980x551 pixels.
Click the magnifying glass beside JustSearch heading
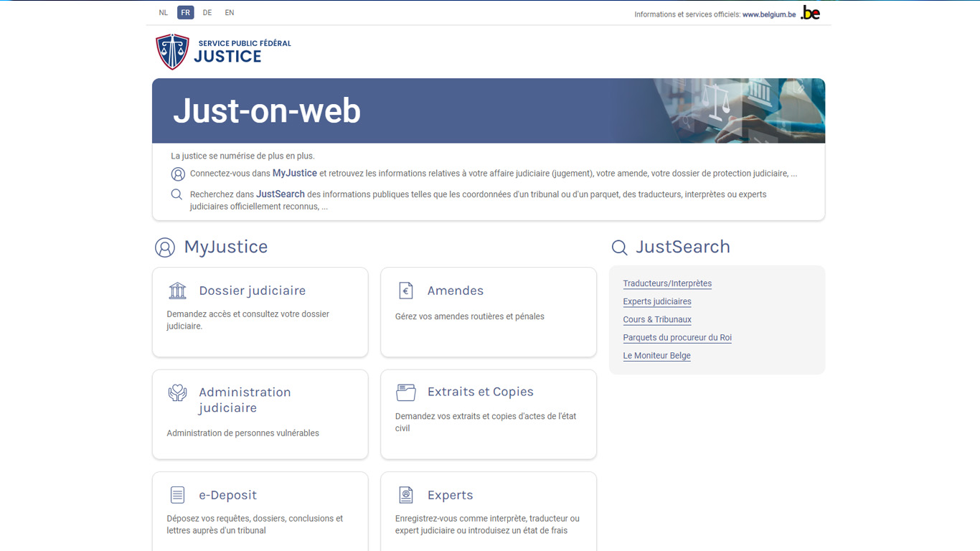coord(619,247)
